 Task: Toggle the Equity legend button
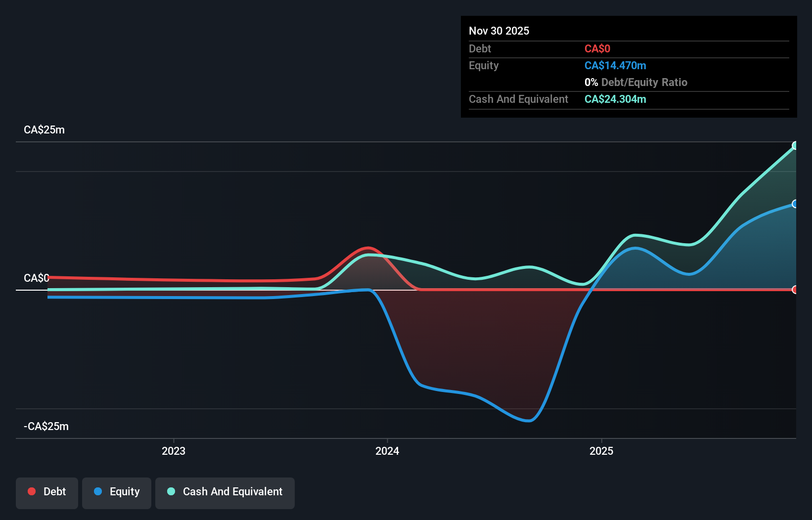pyautogui.click(x=117, y=493)
